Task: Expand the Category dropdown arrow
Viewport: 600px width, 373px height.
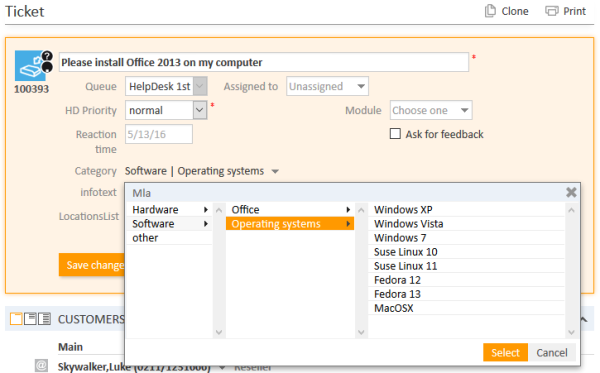Action: coord(275,171)
